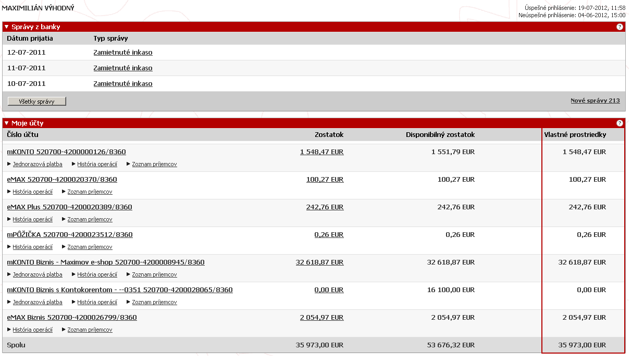Open Jednorazová platba for Kontokorentom account

point(38,303)
